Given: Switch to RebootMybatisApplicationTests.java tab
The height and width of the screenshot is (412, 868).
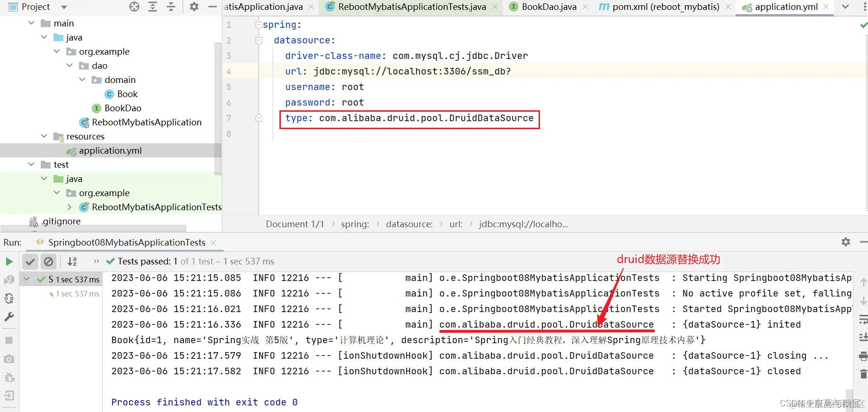Looking at the screenshot, I should point(412,7).
